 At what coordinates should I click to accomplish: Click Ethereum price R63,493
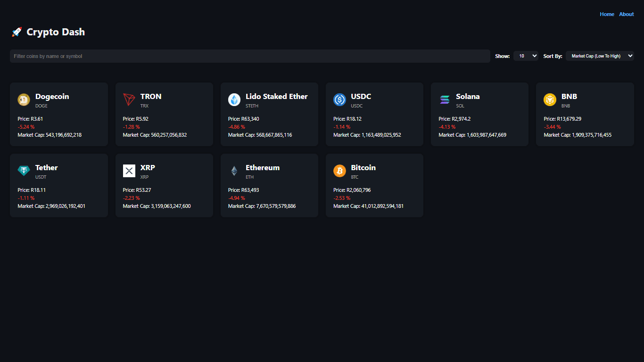244,190
